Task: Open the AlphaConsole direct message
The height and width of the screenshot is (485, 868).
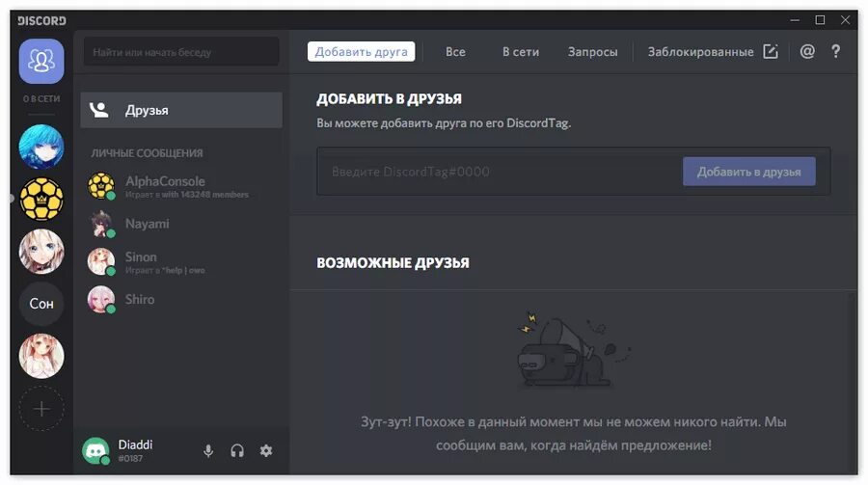Action: click(181, 187)
